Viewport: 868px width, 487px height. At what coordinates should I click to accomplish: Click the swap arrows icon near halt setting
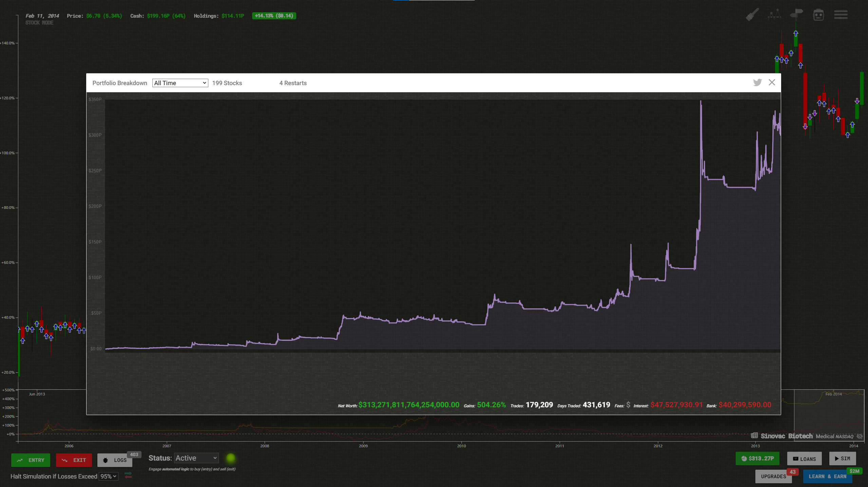tap(128, 475)
